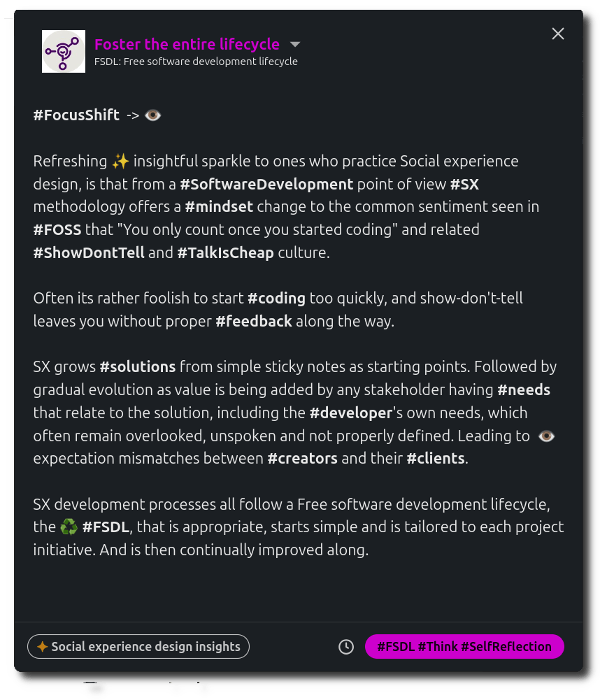This screenshot has height=700, width=600.
Task: Open the #TalkIsCheap hashtag
Action: point(225,252)
